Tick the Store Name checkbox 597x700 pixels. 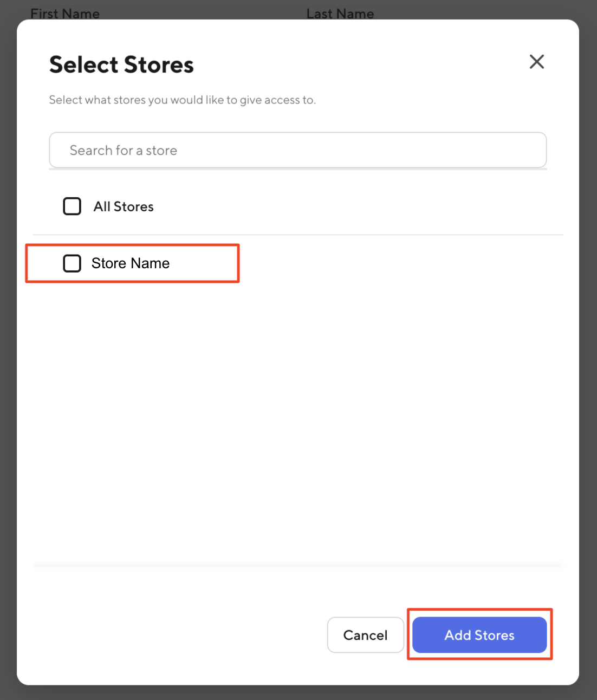[x=72, y=263]
